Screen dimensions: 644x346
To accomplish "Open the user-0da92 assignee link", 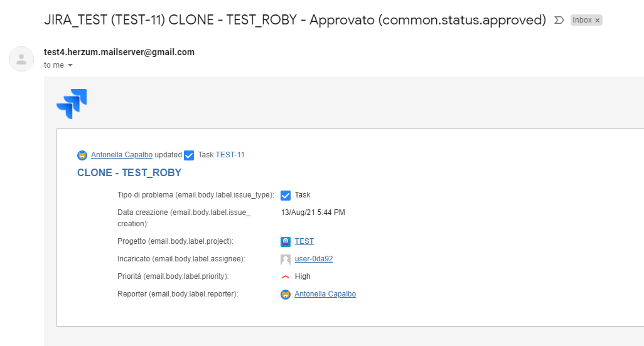I will pos(314,259).
